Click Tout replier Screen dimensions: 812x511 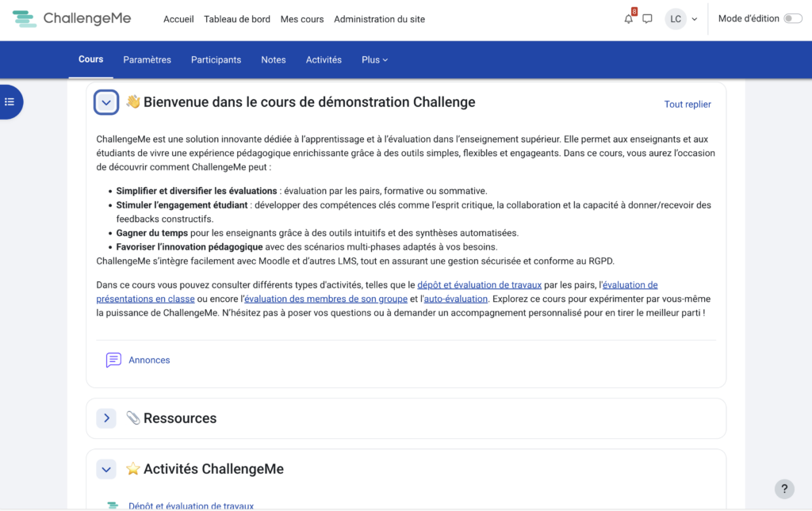[x=688, y=105]
